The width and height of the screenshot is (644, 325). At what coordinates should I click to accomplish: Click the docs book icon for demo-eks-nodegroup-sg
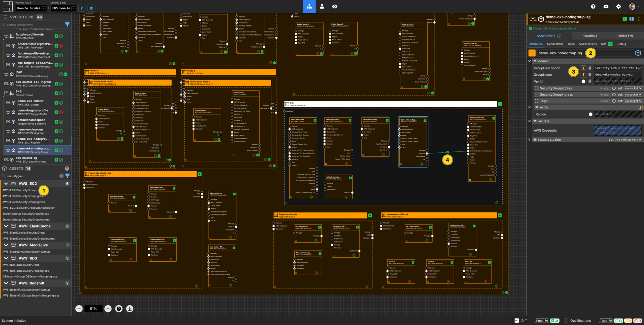coord(632,19)
